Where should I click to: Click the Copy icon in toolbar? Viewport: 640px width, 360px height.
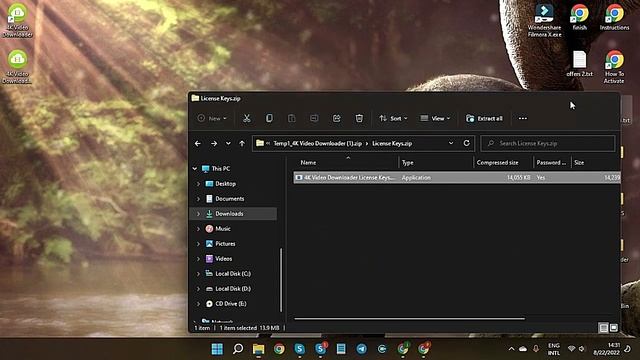point(269,118)
